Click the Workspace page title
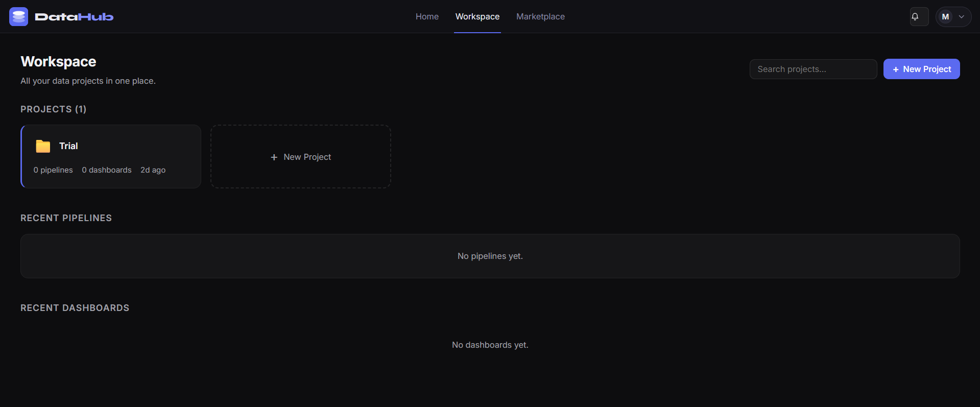The width and height of the screenshot is (980, 407). pos(58,62)
